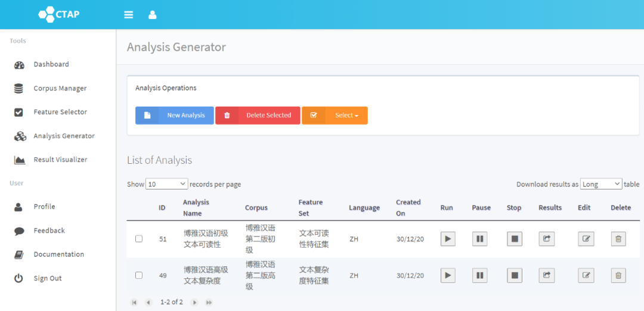Click the Corpus Manager database icon
The width and height of the screenshot is (644, 311).
pyautogui.click(x=18, y=88)
